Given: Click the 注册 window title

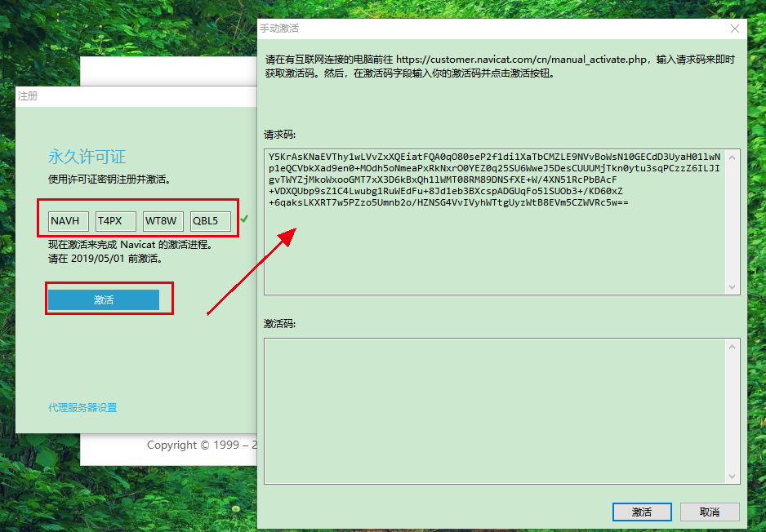Looking at the screenshot, I should (28, 96).
